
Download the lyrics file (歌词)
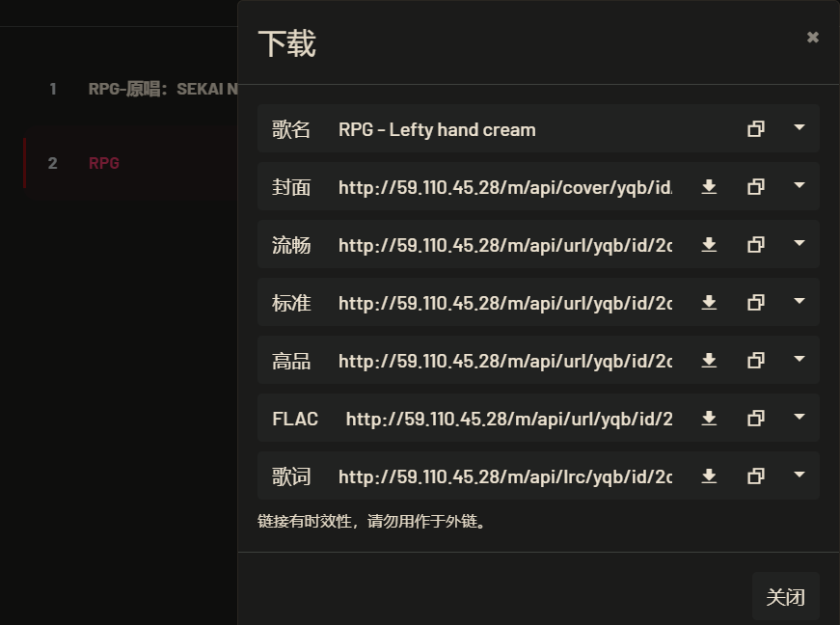(709, 476)
